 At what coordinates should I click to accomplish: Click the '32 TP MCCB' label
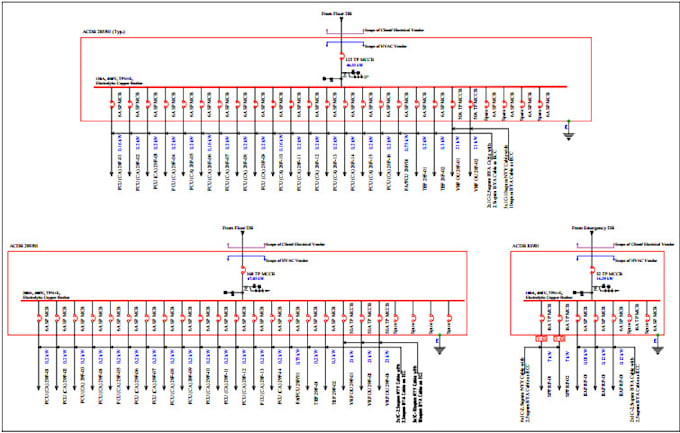click(x=609, y=274)
